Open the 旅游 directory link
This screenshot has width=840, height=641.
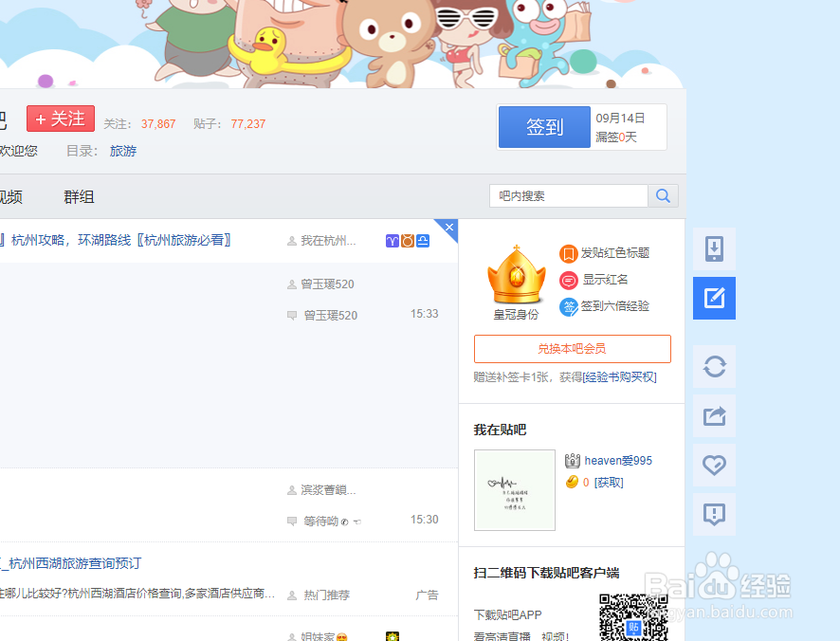point(123,151)
